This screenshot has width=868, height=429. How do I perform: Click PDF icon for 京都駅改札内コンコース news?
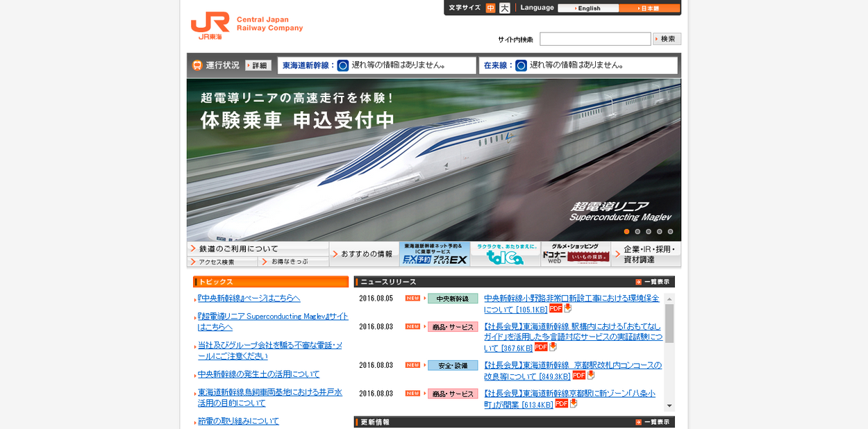578,375
